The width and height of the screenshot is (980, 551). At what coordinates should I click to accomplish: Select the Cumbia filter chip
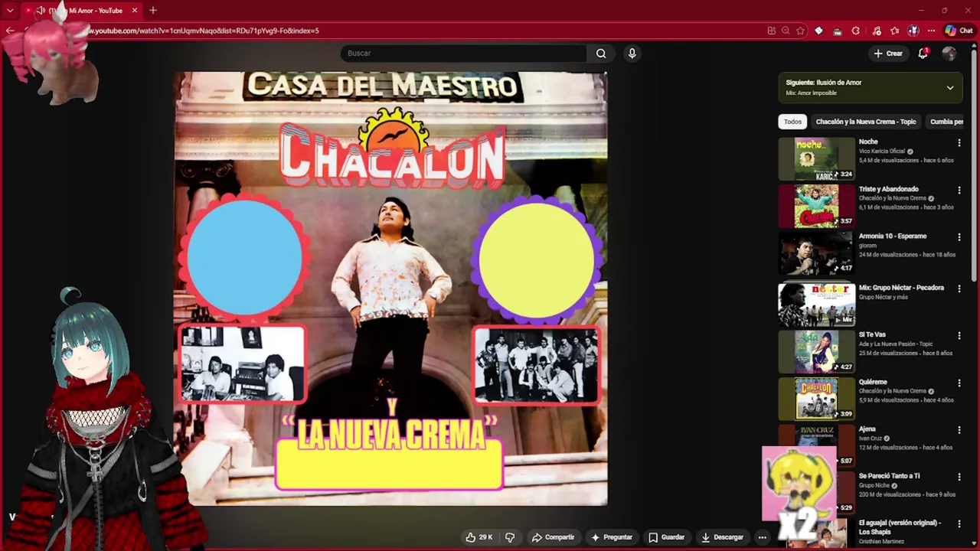click(x=946, y=122)
